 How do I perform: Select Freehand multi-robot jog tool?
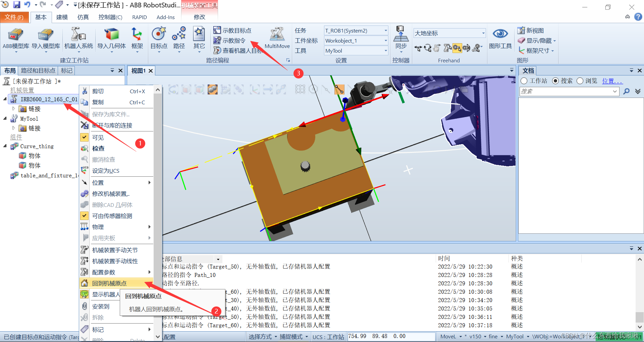[476, 49]
